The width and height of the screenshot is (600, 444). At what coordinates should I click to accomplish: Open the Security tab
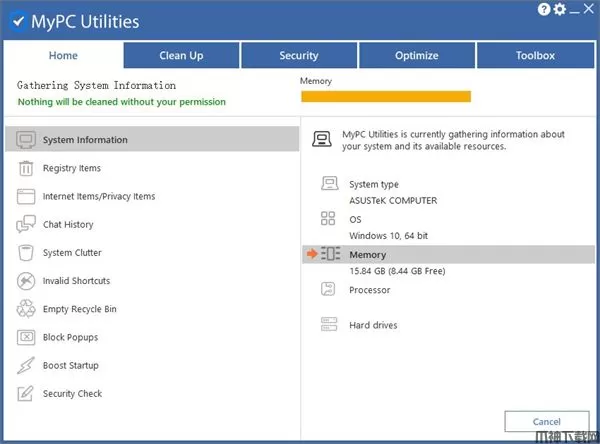[x=299, y=56]
